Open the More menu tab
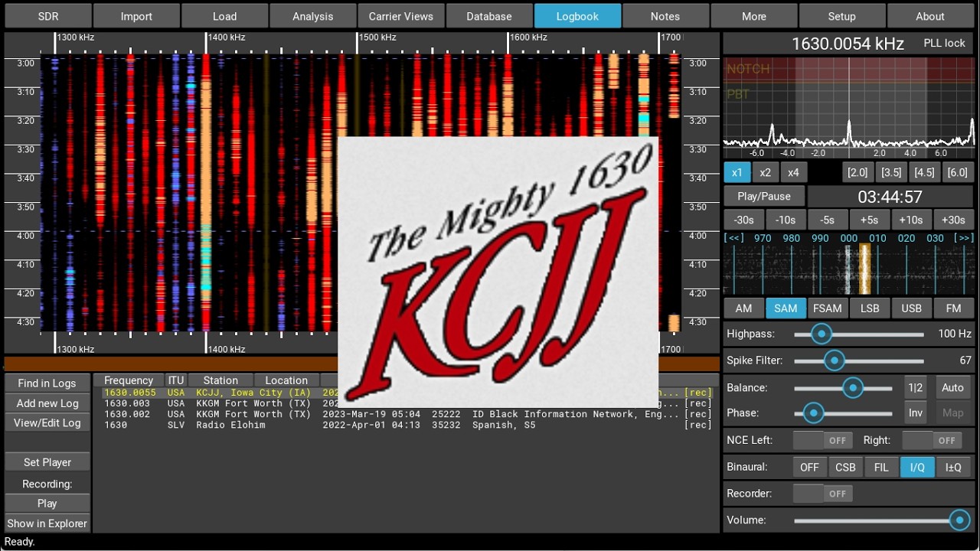The height and width of the screenshot is (551, 980). [x=754, y=16]
